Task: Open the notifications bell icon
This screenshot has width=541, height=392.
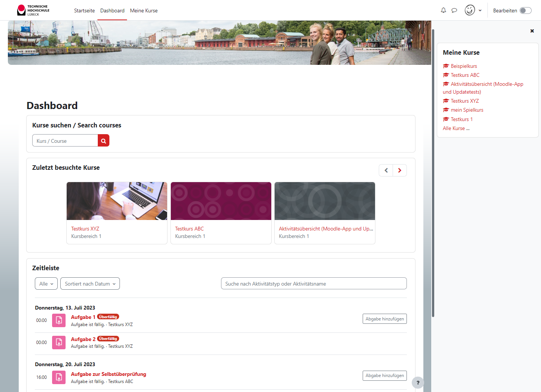Action: pos(443,10)
